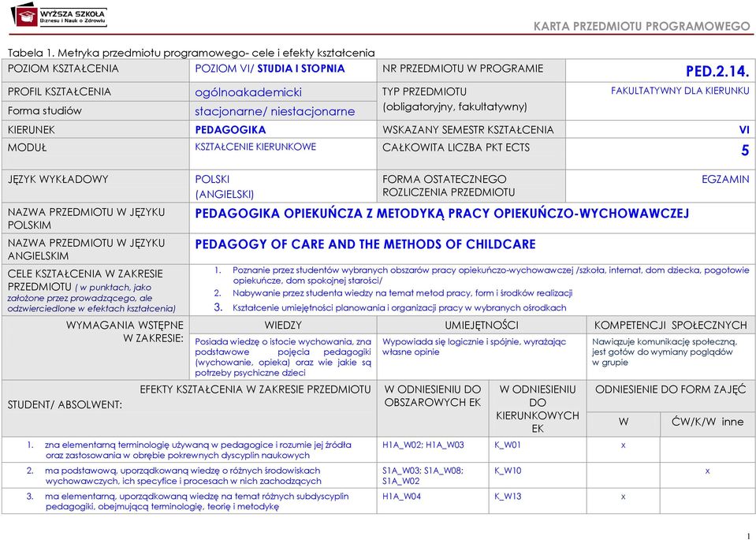
Task: Select the value 'PEDAGOGIKA' in the KIERUNEK row
Action: pos(230,130)
